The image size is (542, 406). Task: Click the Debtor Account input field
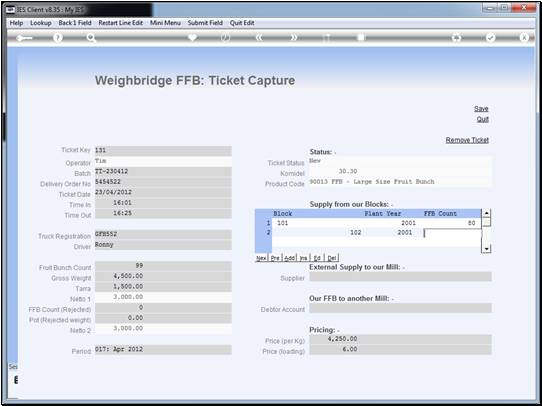tap(400, 308)
